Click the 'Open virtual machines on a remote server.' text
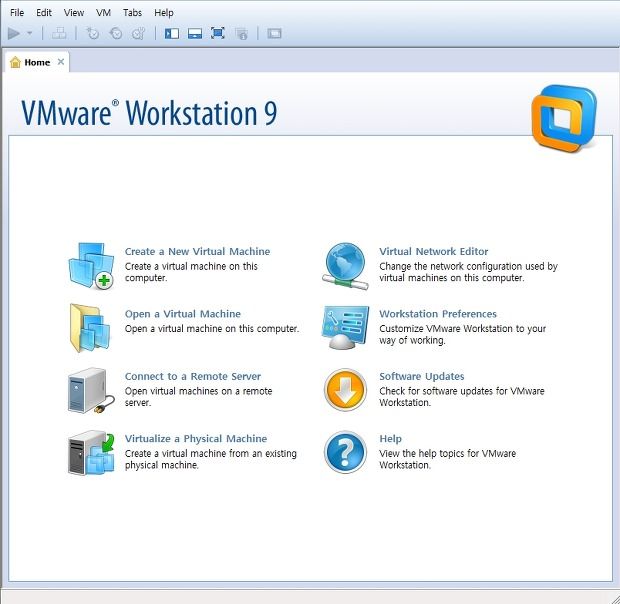The image size is (620, 604). click(198, 397)
